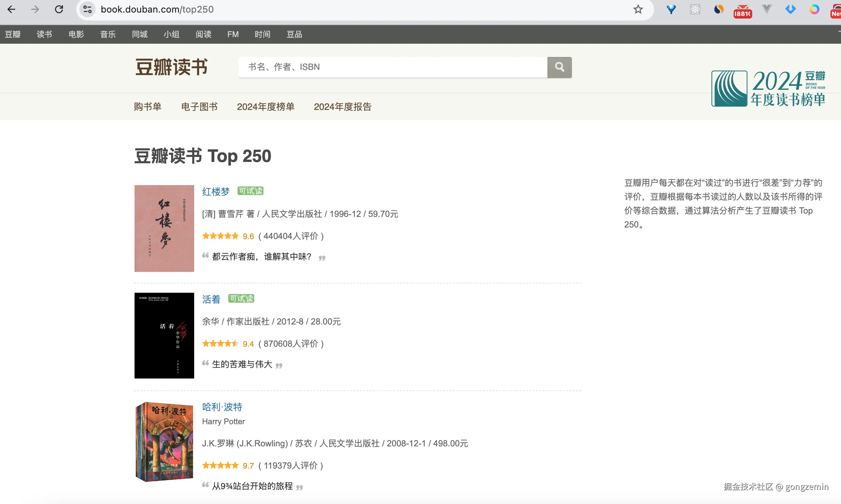Click the blue download arrow extension icon
The height and width of the screenshot is (504, 841).
tap(790, 9)
